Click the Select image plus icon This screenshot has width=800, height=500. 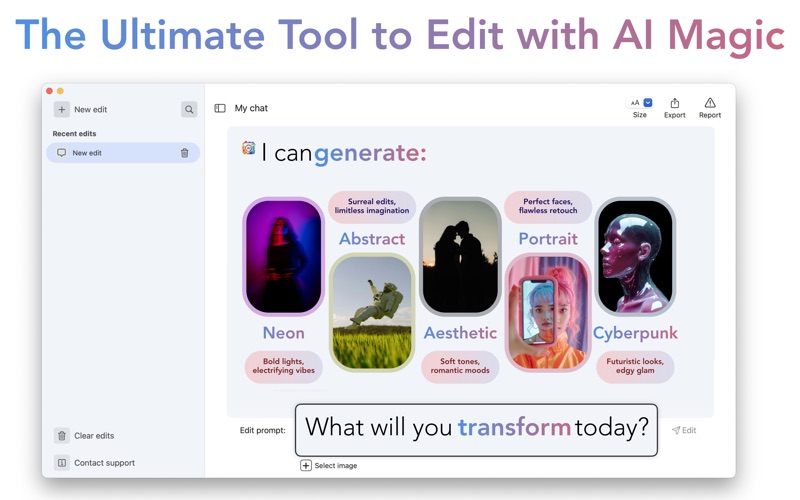click(306, 465)
